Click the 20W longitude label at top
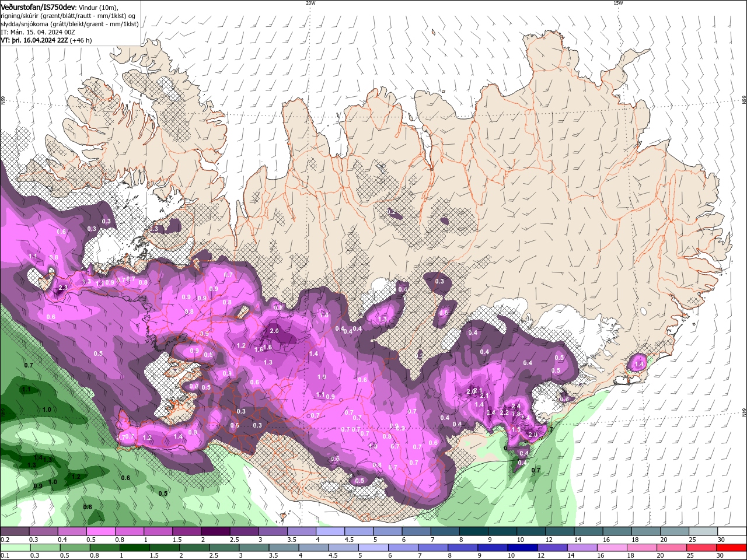Image resolution: width=747 pixels, height=560 pixels. [310, 3]
